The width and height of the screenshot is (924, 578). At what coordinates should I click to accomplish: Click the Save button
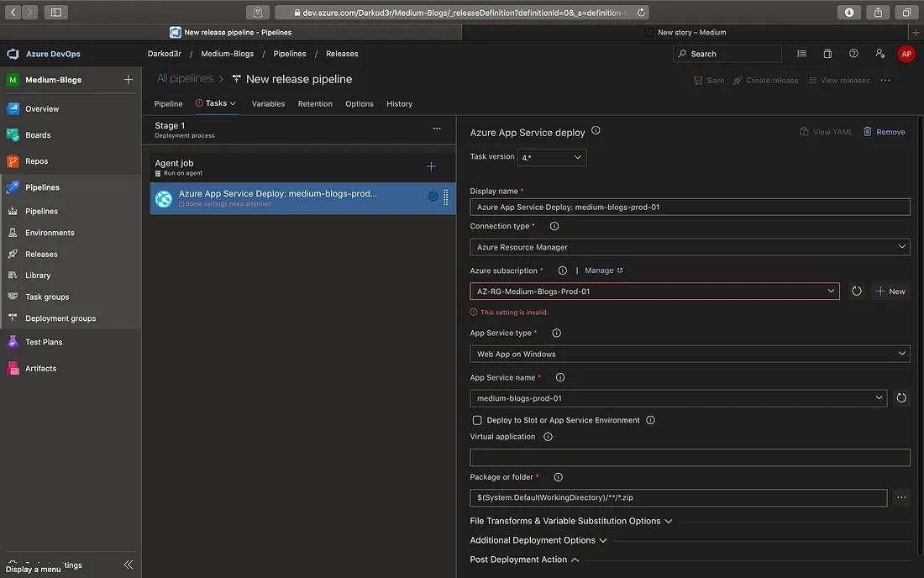[708, 80]
